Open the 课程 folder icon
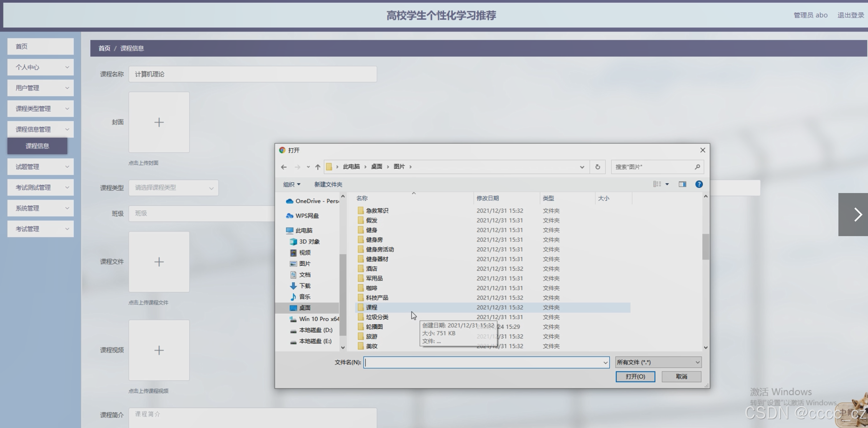Viewport: 868px width, 428px height. (x=360, y=307)
